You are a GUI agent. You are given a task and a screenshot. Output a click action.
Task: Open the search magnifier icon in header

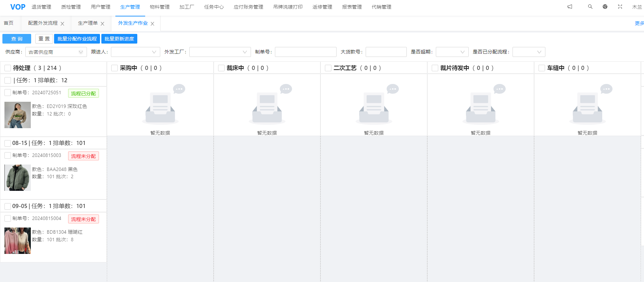tap(590, 7)
